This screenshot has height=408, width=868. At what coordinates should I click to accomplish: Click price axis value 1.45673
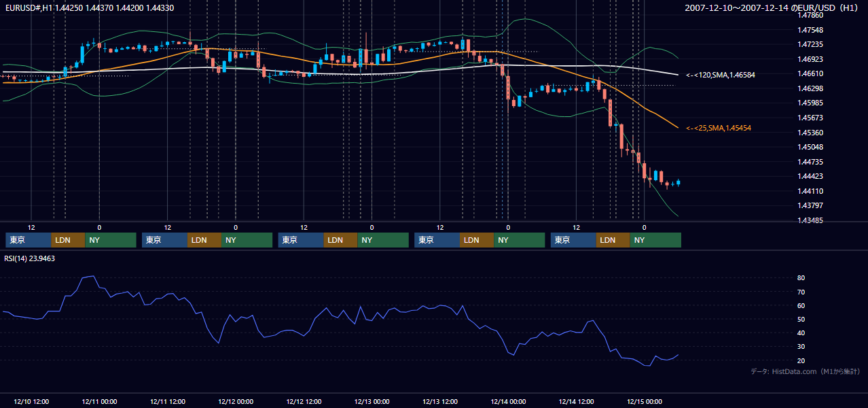tap(810, 118)
